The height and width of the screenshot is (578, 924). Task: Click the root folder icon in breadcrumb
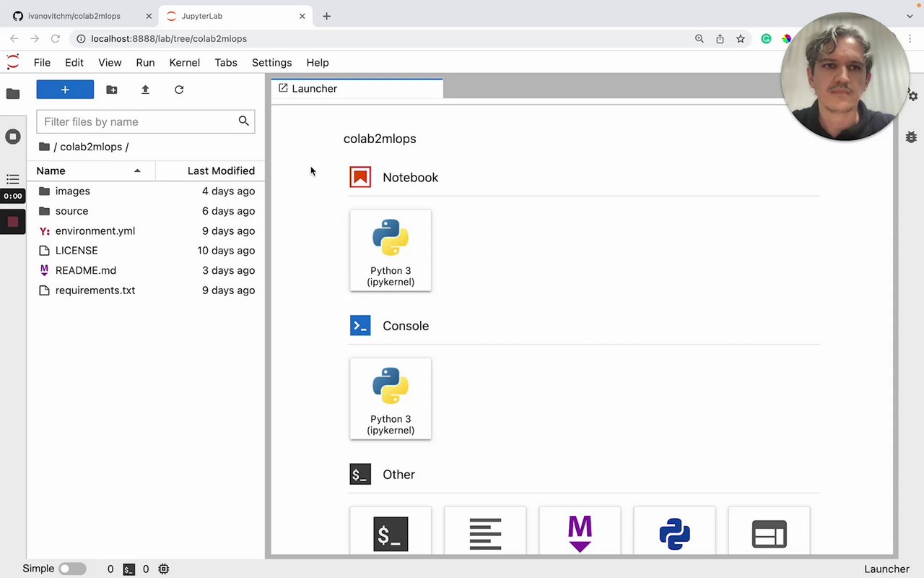[x=44, y=147]
